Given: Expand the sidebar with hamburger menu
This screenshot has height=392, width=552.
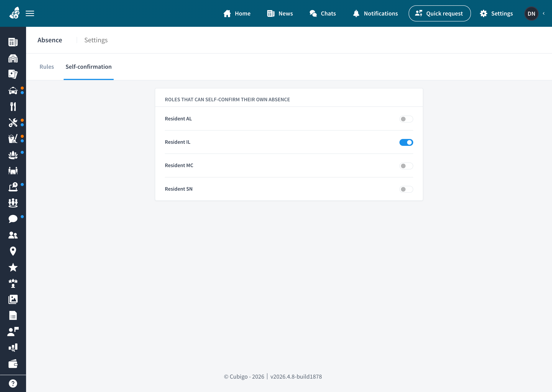Looking at the screenshot, I should pyautogui.click(x=30, y=14).
